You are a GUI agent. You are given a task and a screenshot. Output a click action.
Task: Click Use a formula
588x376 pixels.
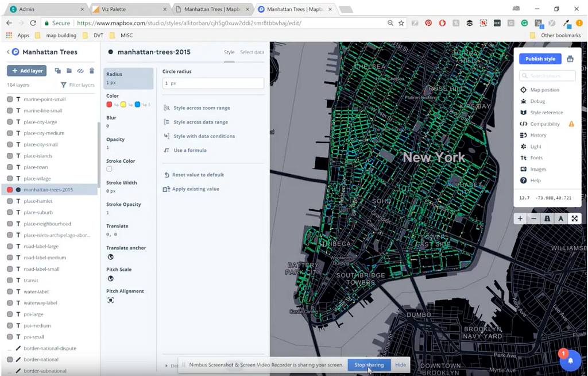click(185, 150)
